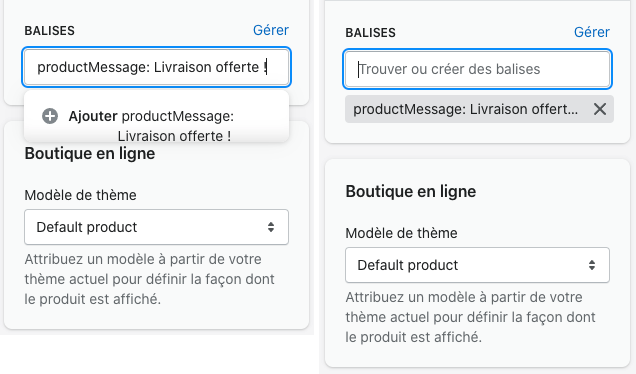The image size is (636, 374).
Task: Open Gérer link above the typed productMessage field
Action: coord(271,30)
